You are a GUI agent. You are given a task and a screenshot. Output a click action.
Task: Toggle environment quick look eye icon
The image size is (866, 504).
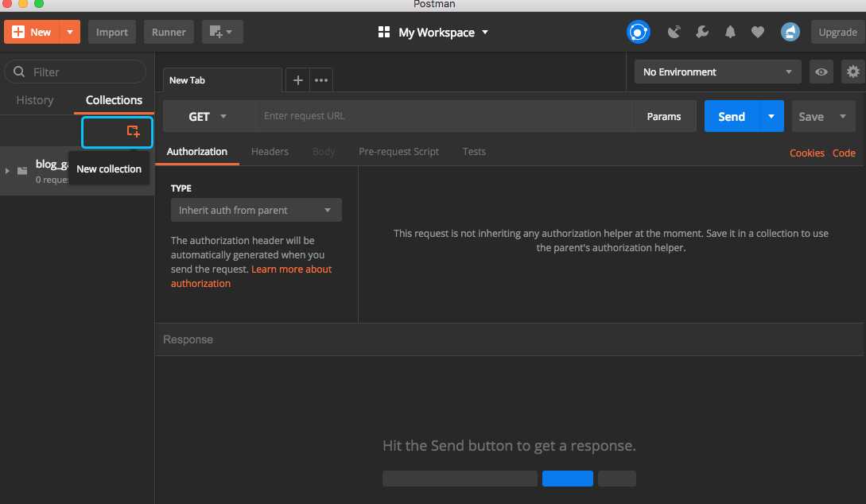pos(821,72)
